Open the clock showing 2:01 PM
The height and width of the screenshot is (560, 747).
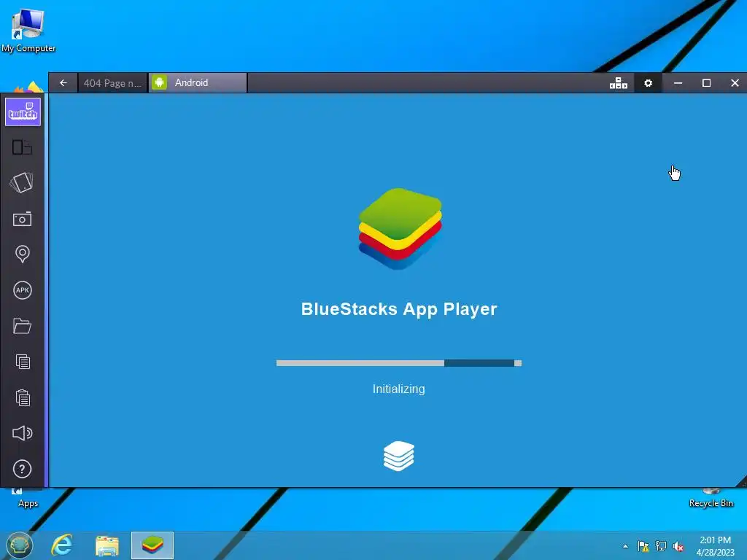715,546
